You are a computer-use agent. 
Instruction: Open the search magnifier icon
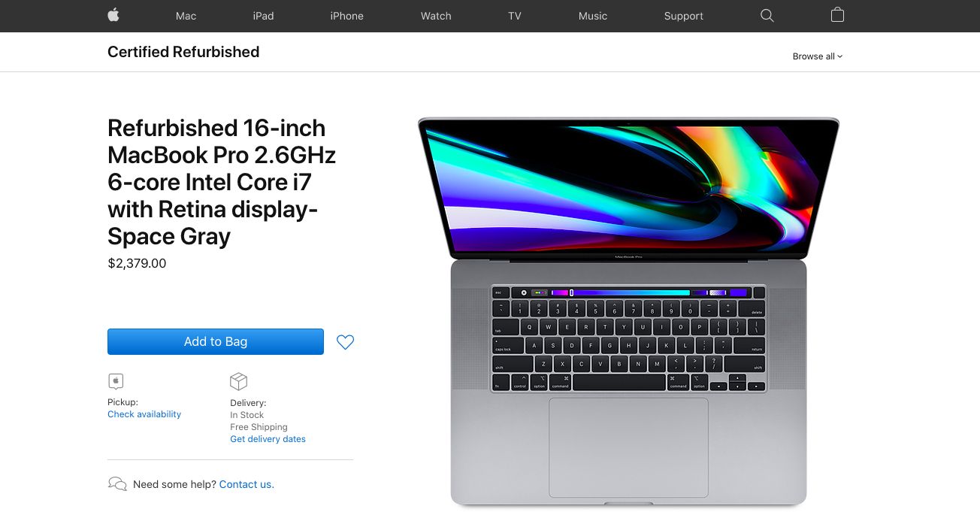point(767,16)
